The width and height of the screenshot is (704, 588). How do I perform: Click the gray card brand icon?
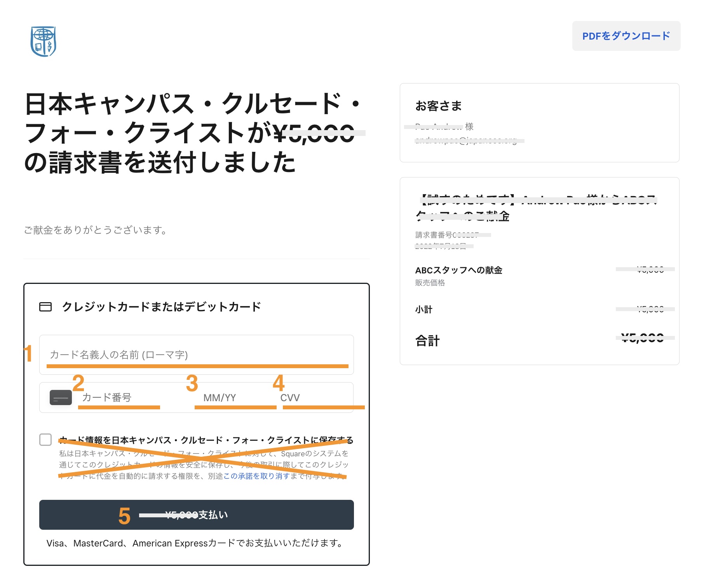tap(61, 397)
